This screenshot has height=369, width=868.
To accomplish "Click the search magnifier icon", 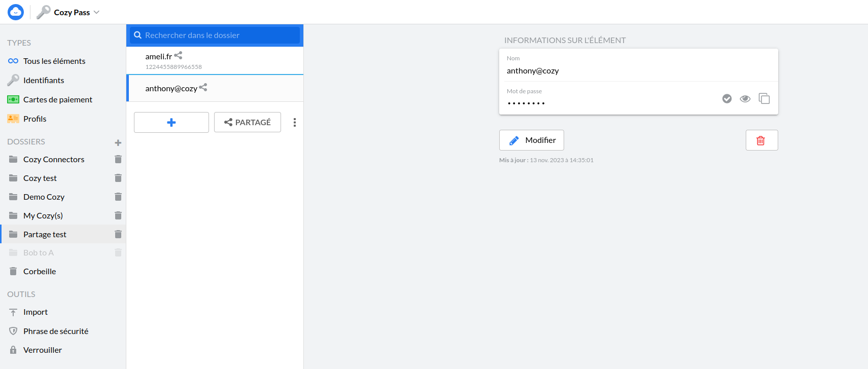I will pos(137,35).
